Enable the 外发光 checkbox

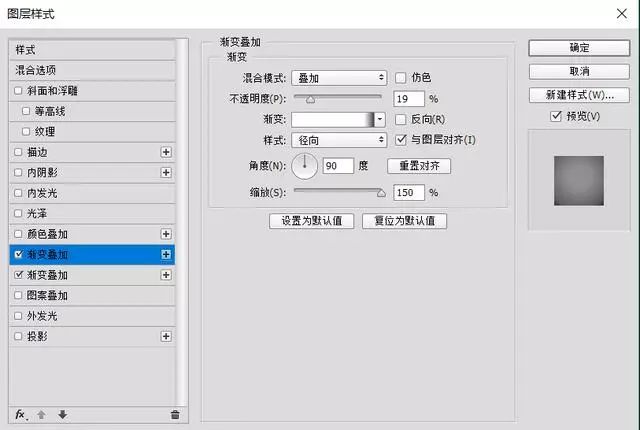pos(18,316)
